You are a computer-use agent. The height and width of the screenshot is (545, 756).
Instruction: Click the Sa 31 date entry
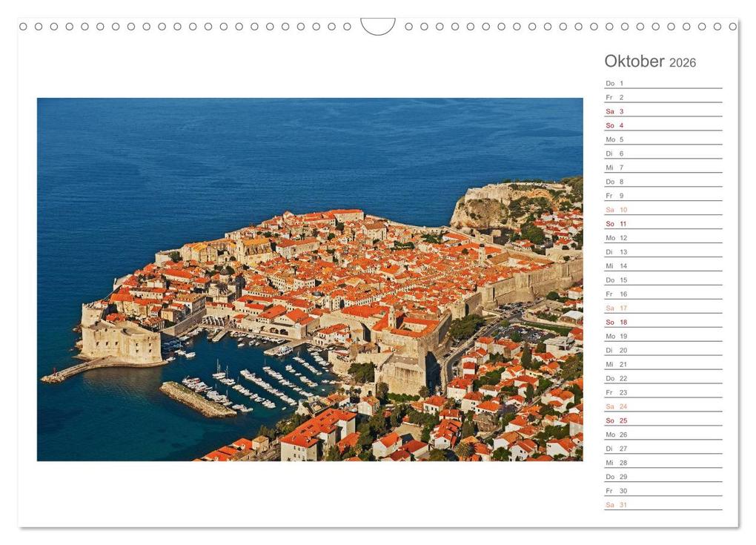pos(663,504)
